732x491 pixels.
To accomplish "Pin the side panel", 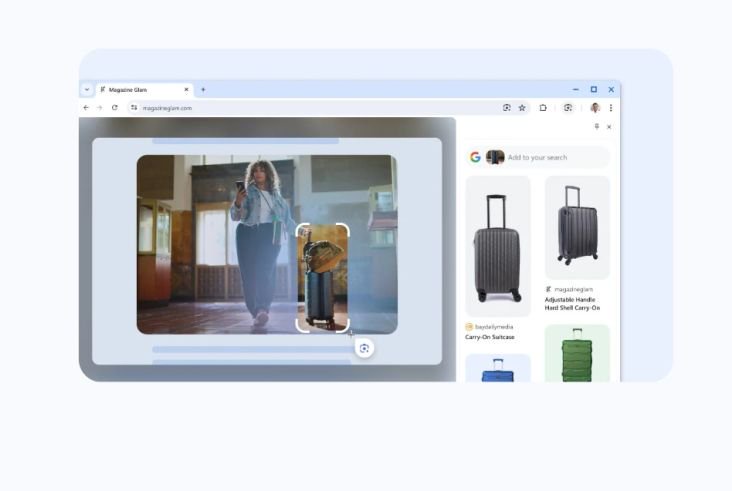I will pos(597,127).
